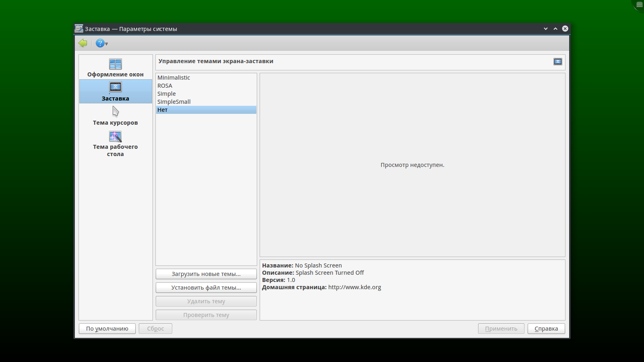The image size is (644, 362).
Task: Click the Splash Screen Turned Off description
Action: (x=330, y=273)
